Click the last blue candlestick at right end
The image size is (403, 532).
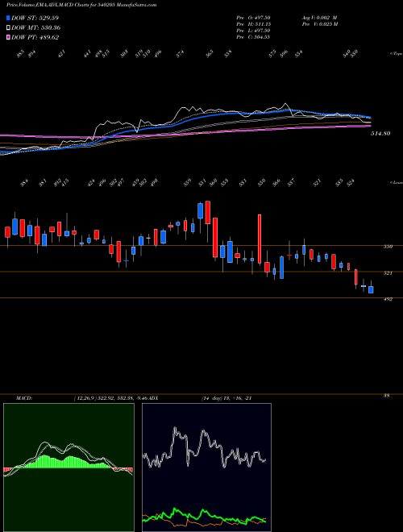371,289
